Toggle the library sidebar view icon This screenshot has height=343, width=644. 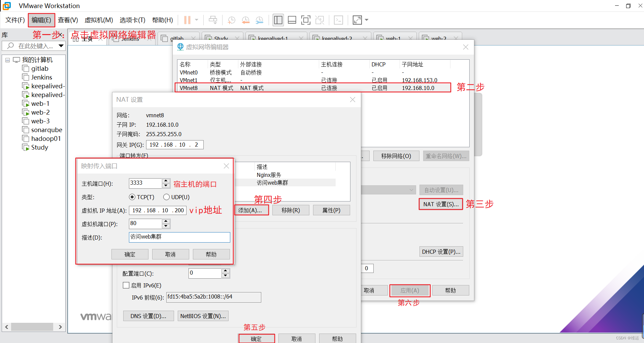coord(278,20)
